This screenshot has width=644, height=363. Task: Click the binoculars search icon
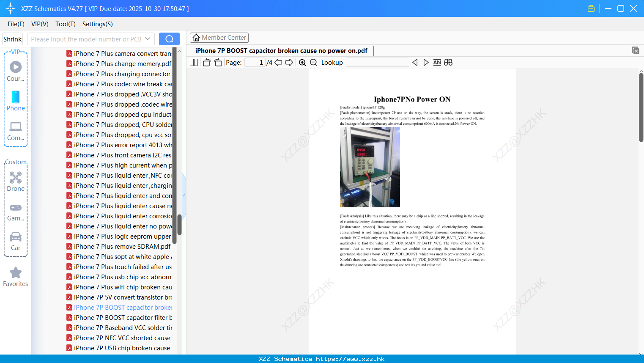[x=448, y=63]
